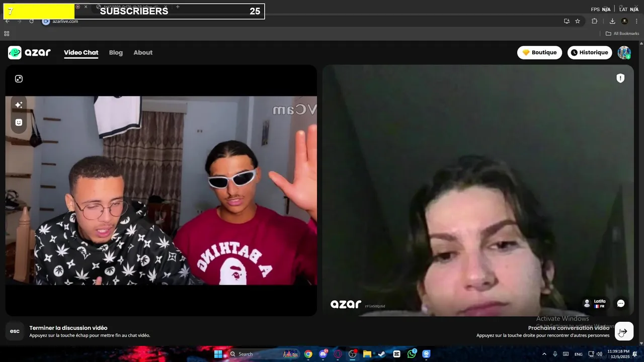The height and width of the screenshot is (362, 644).
Task: Reload the azarlive.com page
Action: click(31, 21)
